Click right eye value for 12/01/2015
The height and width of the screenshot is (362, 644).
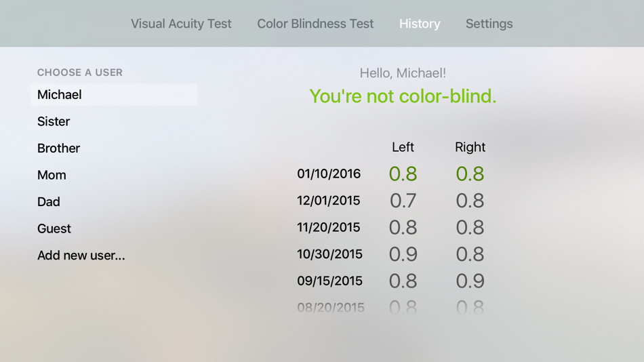coord(470,201)
